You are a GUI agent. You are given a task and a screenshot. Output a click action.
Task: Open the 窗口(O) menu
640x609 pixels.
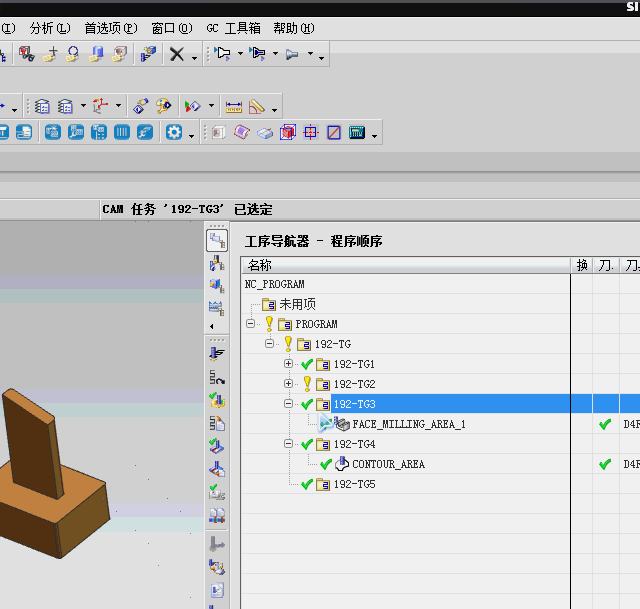click(172, 28)
